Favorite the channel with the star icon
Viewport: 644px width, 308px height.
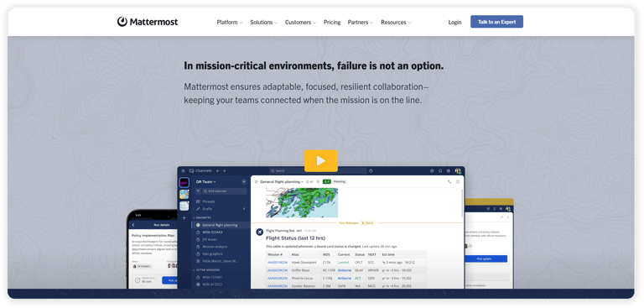coord(256,181)
